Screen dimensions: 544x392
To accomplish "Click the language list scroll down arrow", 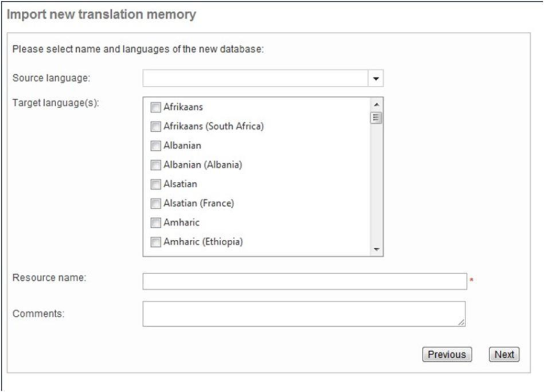I will 377,249.
